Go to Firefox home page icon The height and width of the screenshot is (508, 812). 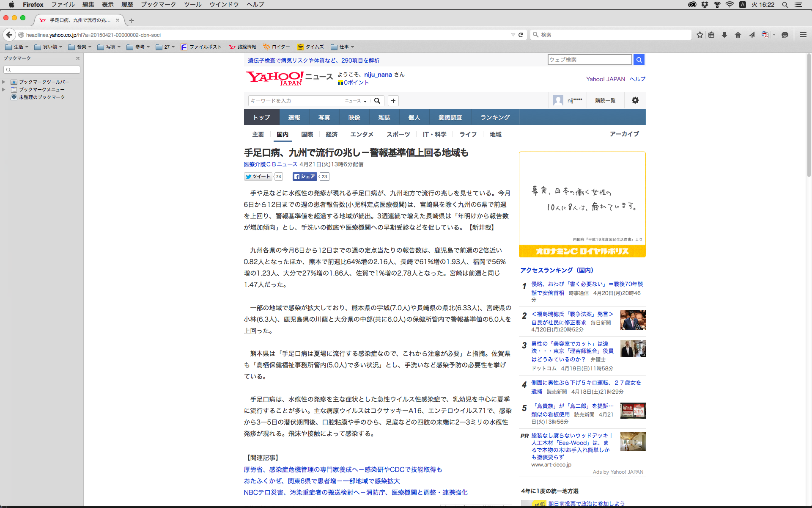738,35
